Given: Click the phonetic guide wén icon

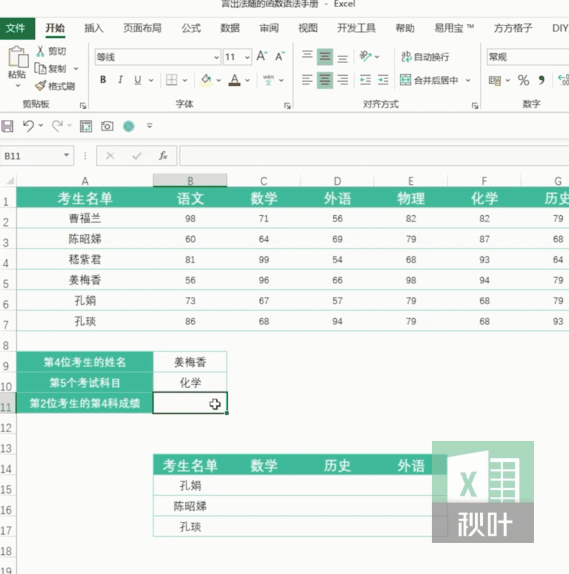Looking at the screenshot, I should (268, 80).
